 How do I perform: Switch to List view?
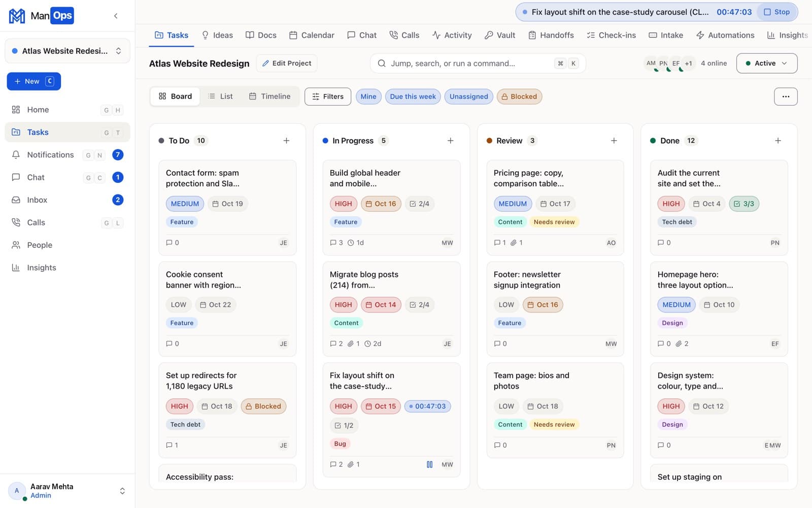click(221, 97)
